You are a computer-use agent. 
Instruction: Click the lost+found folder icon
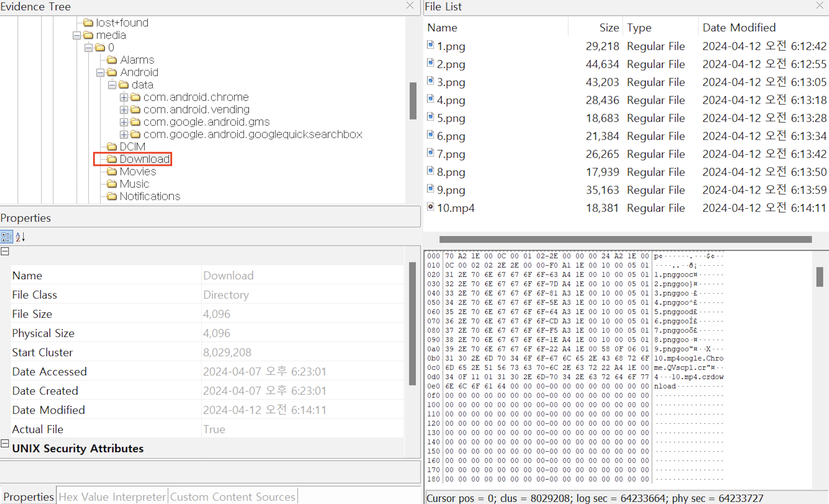click(x=88, y=23)
